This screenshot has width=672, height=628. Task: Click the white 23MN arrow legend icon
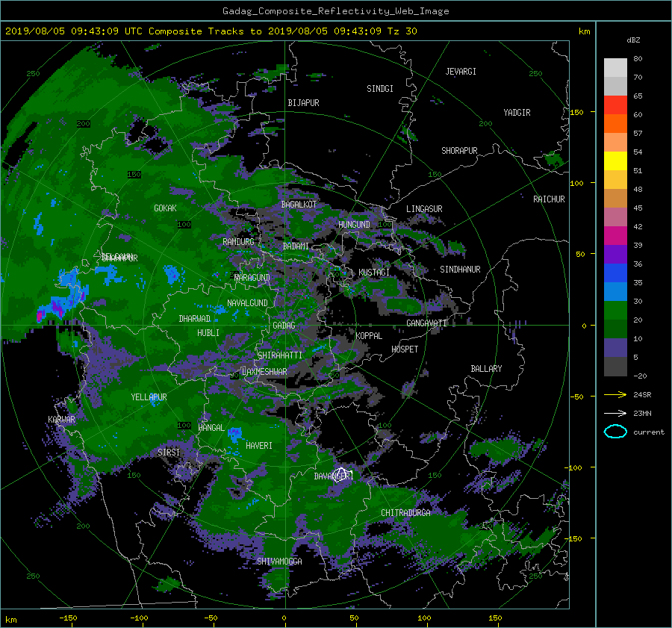point(615,413)
